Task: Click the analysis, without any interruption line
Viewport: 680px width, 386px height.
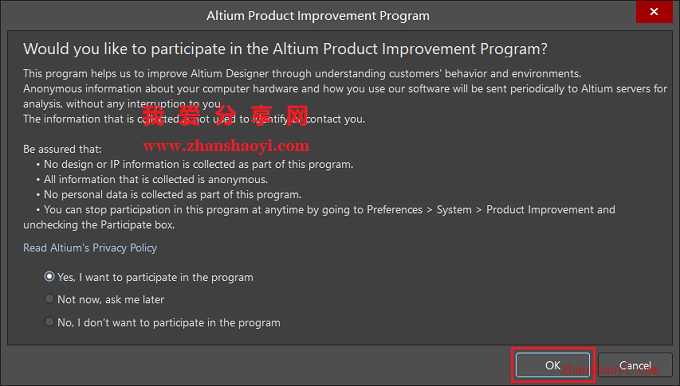Action: (122, 104)
